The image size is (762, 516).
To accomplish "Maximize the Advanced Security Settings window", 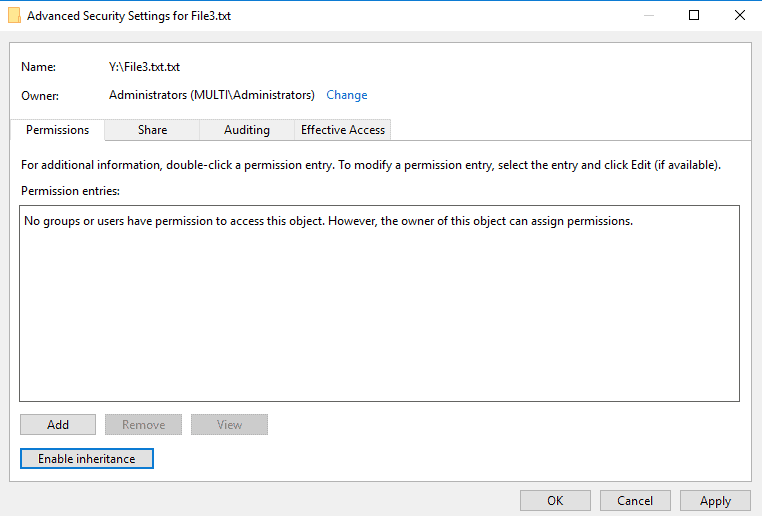I will coord(694,16).
